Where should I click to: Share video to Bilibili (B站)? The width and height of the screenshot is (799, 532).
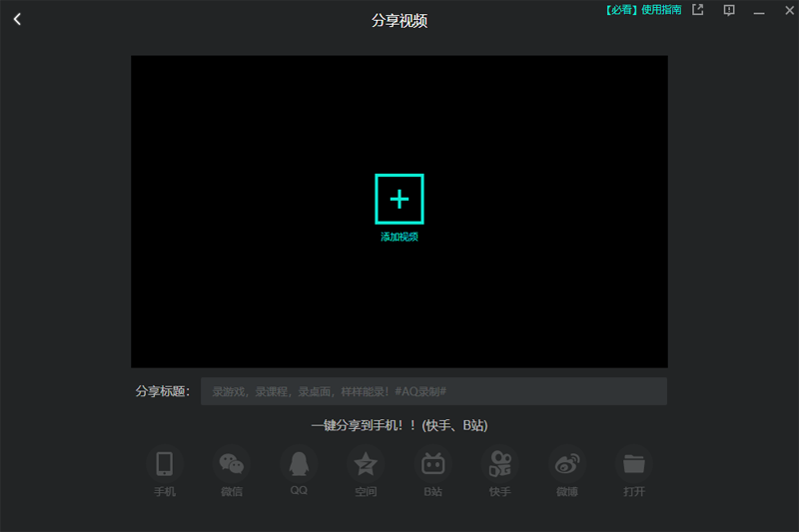click(x=432, y=464)
